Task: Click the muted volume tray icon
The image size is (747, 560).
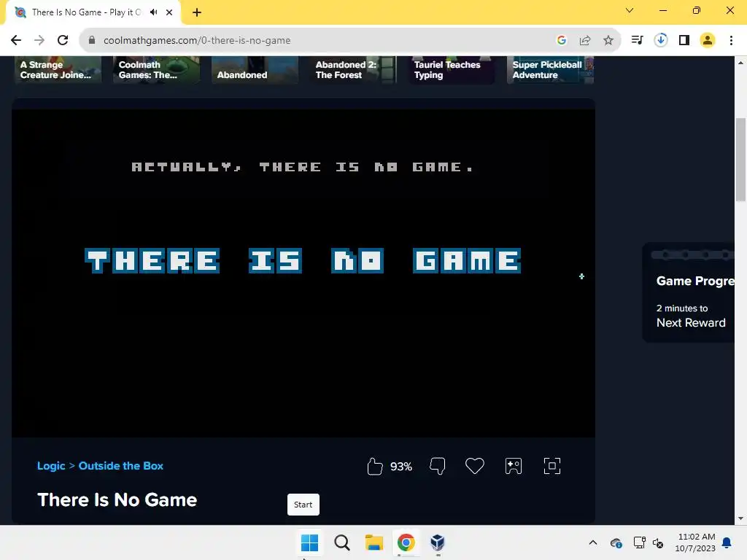Action: coord(658,542)
